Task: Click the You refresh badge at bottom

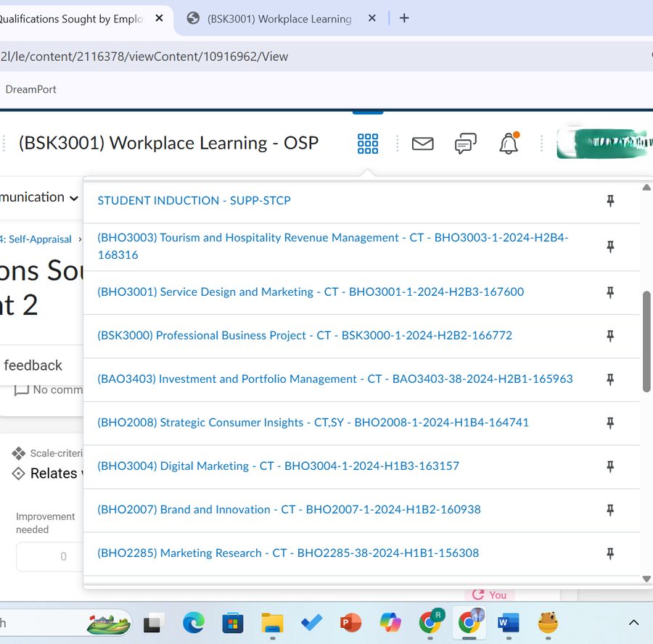Action: tap(489, 595)
